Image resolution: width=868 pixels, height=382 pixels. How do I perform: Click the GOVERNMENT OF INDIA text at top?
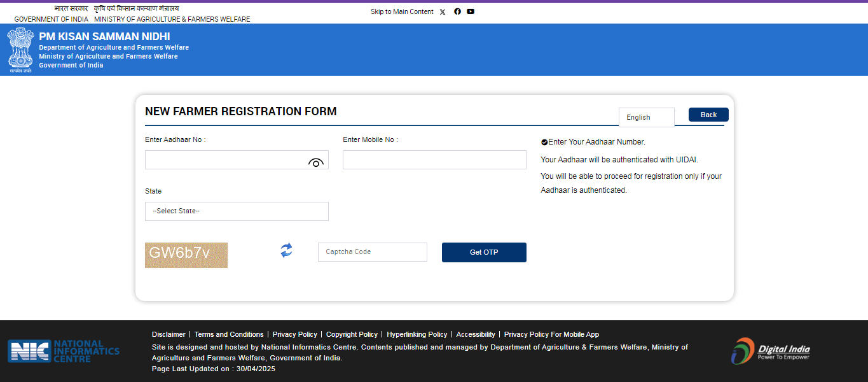pos(52,19)
